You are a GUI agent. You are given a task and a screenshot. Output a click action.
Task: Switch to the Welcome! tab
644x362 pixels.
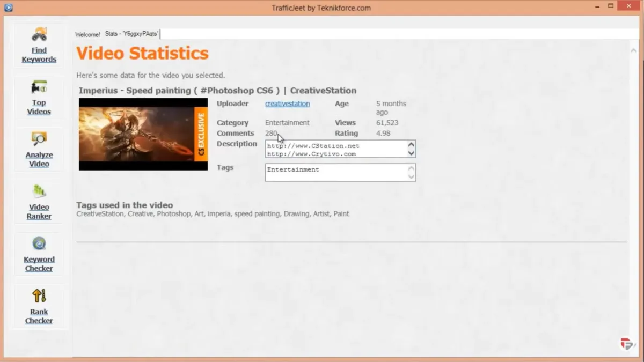pyautogui.click(x=87, y=34)
